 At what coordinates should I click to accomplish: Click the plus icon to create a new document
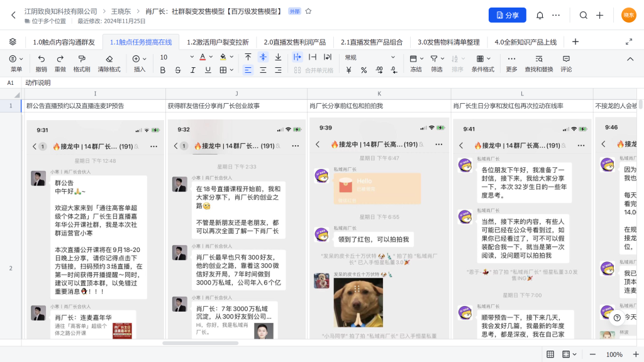599,15
